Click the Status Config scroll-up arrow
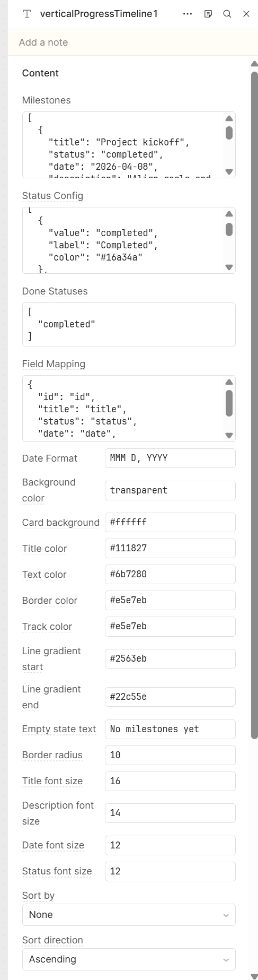Screen dimensions: 258x980 pyautogui.click(x=229, y=214)
